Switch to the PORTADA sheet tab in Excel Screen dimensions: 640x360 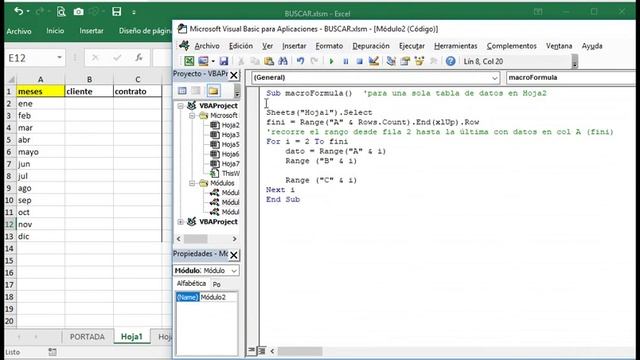pyautogui.click(x=87, y=337)
